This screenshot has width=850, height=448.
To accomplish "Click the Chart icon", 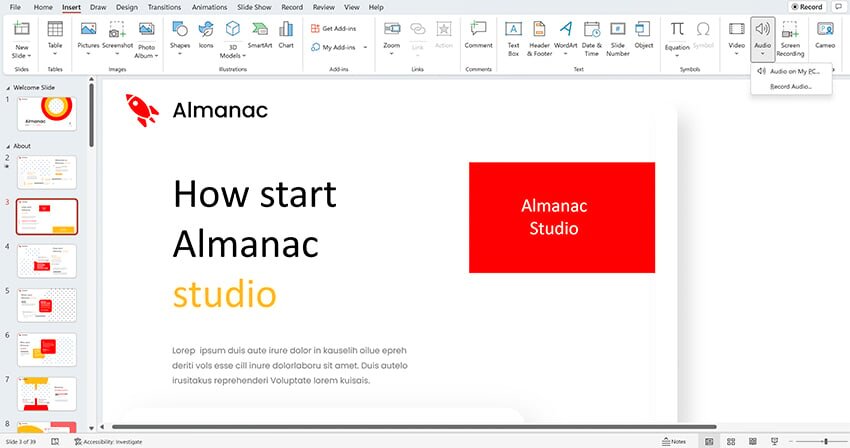I will pos(286,34).
